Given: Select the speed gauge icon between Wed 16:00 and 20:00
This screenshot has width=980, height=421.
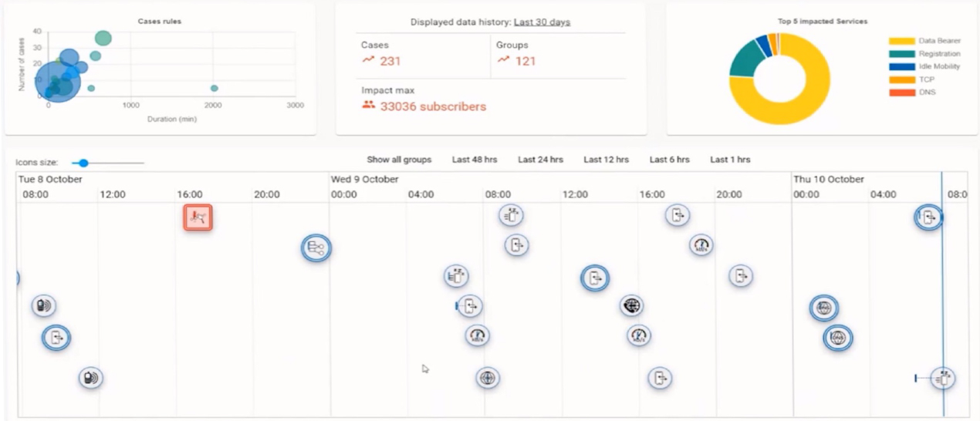Looking at the screenshot, I should click(x=701, y=246).
